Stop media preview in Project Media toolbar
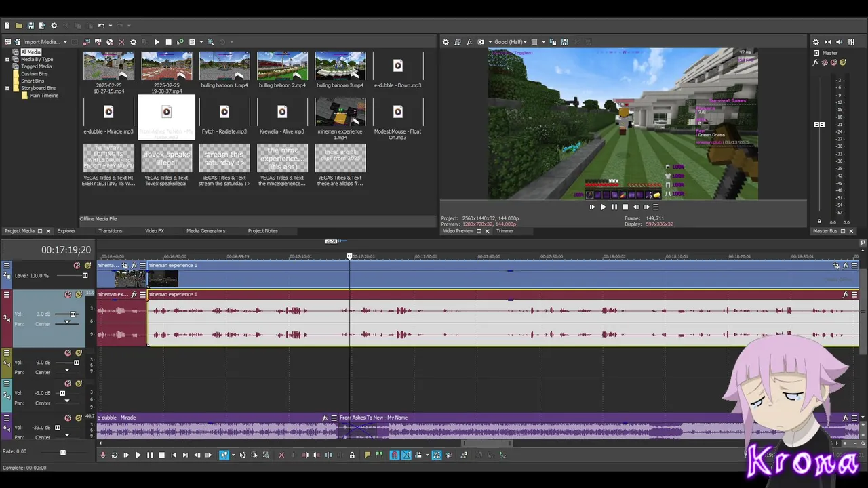The image size is (868, 488). pos(168,42)
